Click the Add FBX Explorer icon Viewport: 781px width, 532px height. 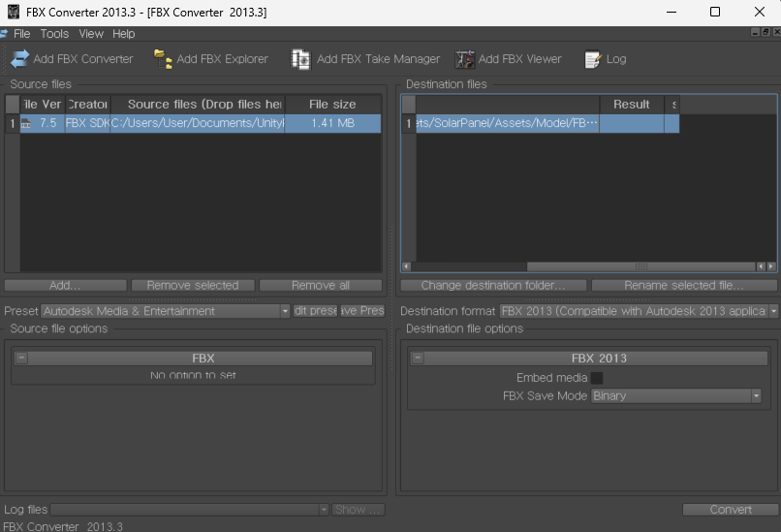point(163,59)
